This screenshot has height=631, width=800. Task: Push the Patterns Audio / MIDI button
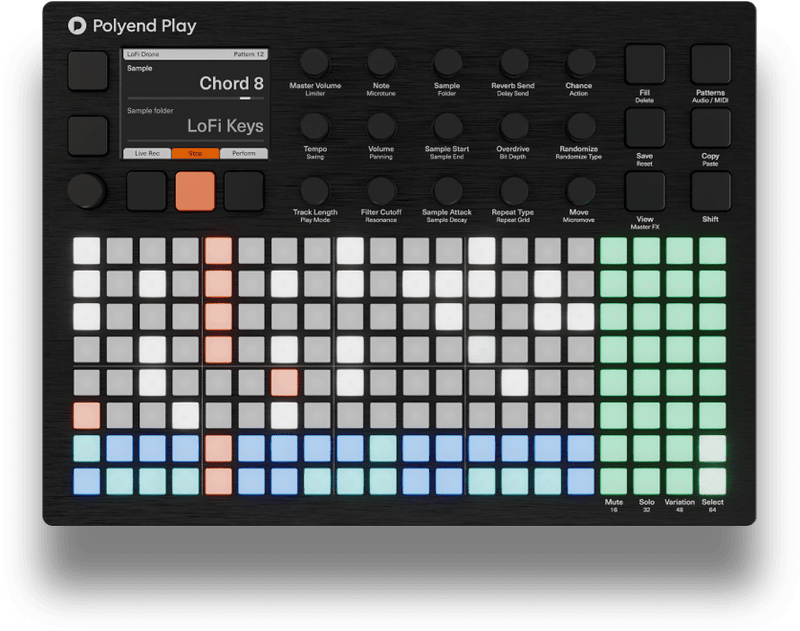coord(711,64)
